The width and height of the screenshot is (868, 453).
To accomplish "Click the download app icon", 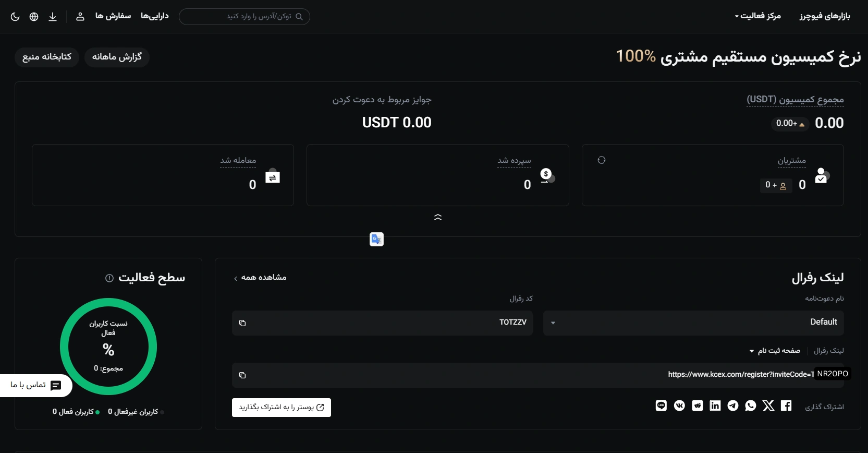I will (53, 17).
